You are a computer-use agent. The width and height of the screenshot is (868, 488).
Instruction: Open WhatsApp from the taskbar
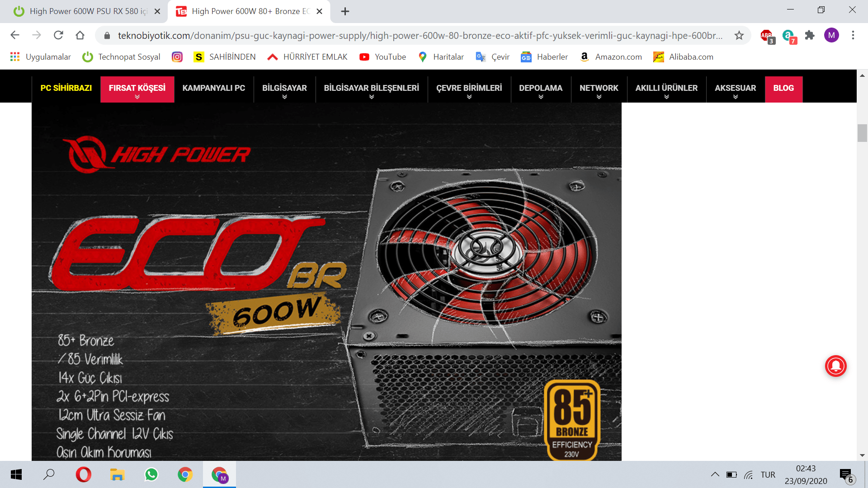(151, 474)
